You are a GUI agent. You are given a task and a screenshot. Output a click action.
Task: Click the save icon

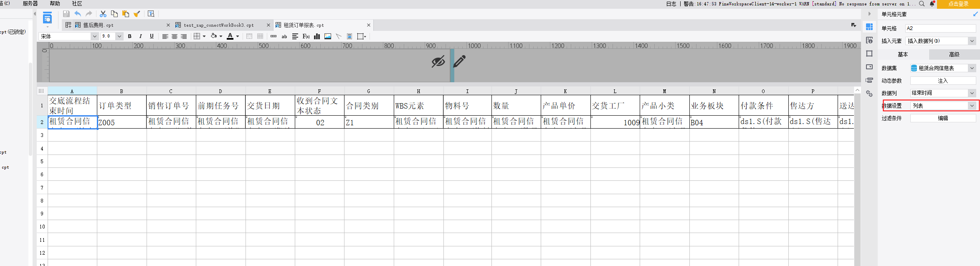click(66, 14)
